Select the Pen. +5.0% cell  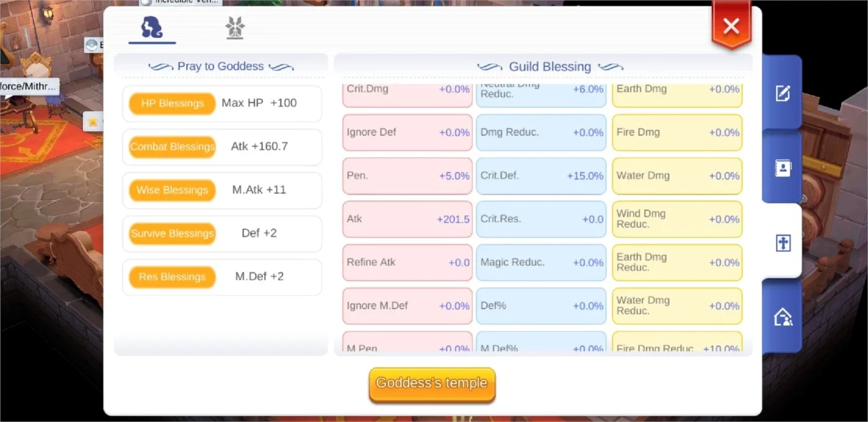(x=407, y=176)
